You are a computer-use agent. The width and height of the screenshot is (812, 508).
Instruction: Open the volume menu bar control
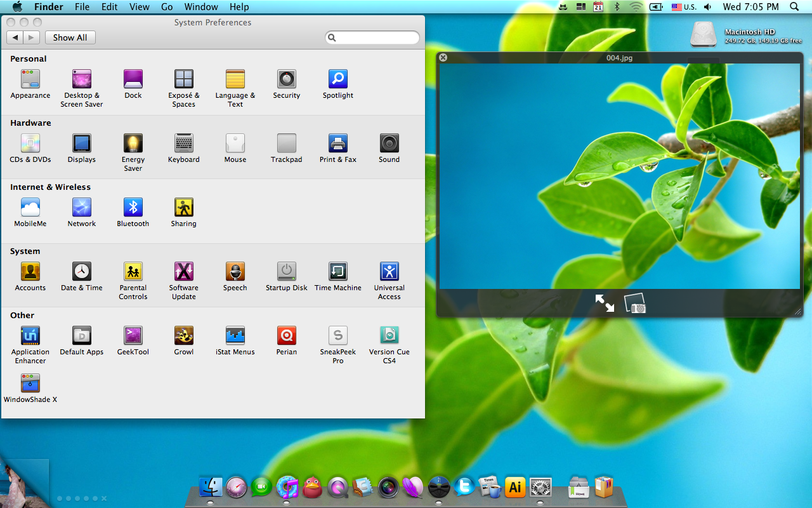click(x=708, y=7)
